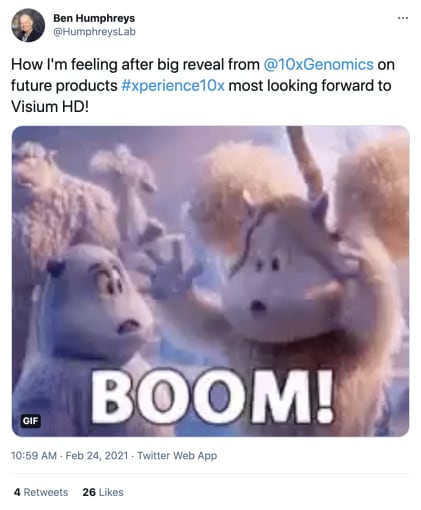This screenshot has width=421, height=510.
Task: Click Ben Humphreys' profile avatar
Action: click(x=28, y=25)
